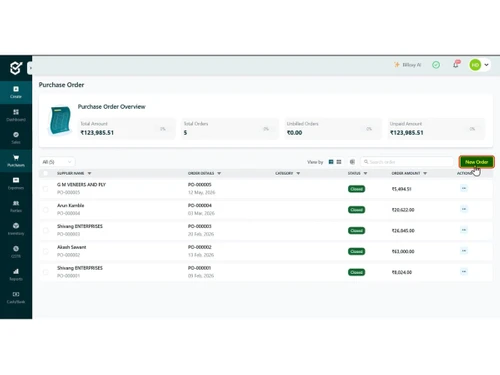Focus the Search order field
Image resolution: width=500 pixels, height=375 pixels.
[407, 162]
